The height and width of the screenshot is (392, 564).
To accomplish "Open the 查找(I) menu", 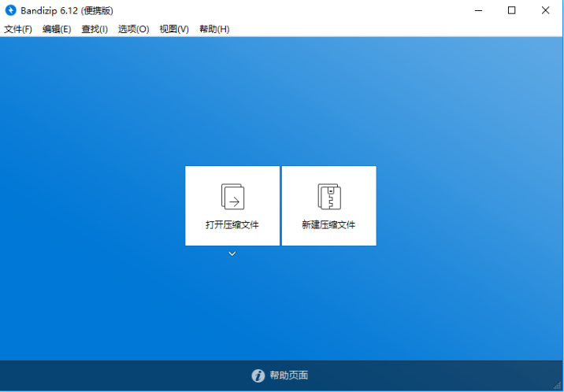I will click(x=95, y=29).
